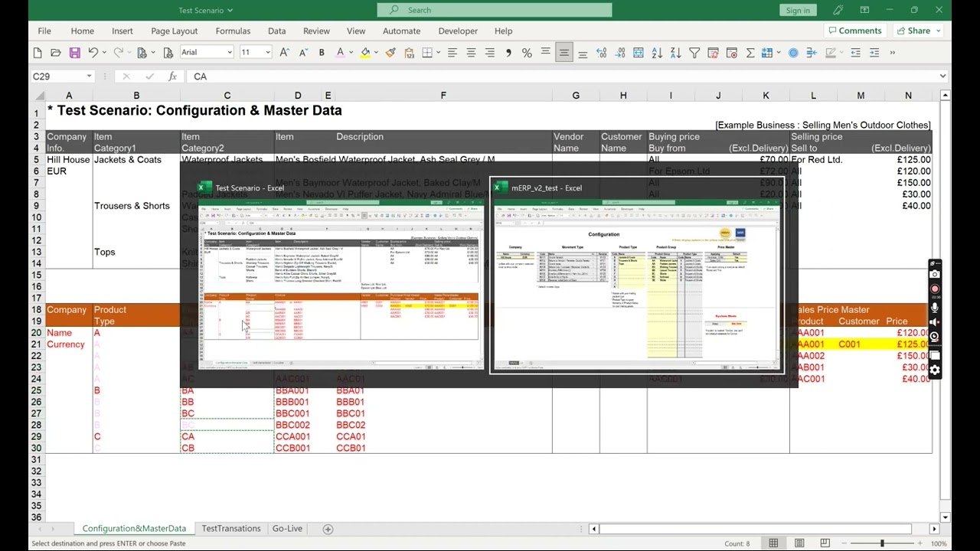
Task: Show more toolbar commands chevron
Action: [x=893, y=53]
